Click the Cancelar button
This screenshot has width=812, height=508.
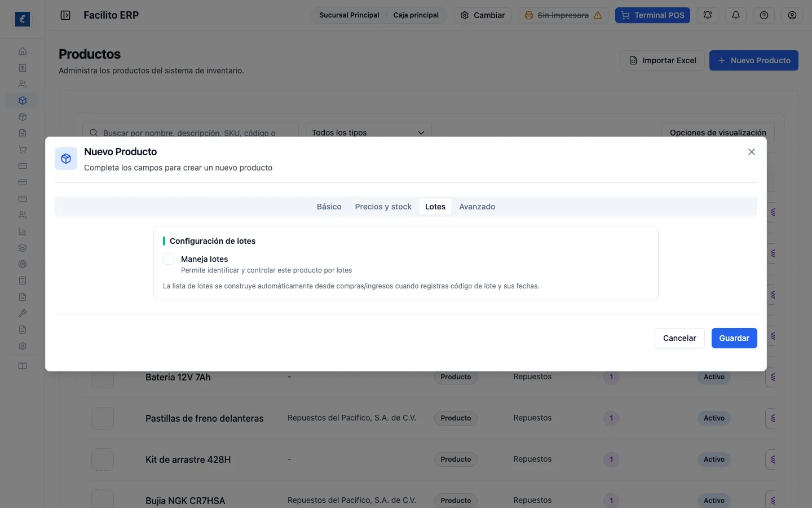point(679,338)
